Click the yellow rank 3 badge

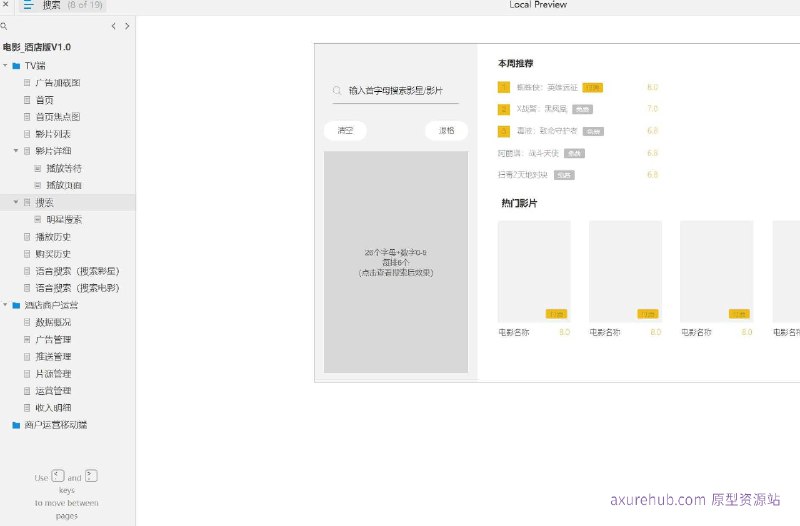[x=504, y=131]
